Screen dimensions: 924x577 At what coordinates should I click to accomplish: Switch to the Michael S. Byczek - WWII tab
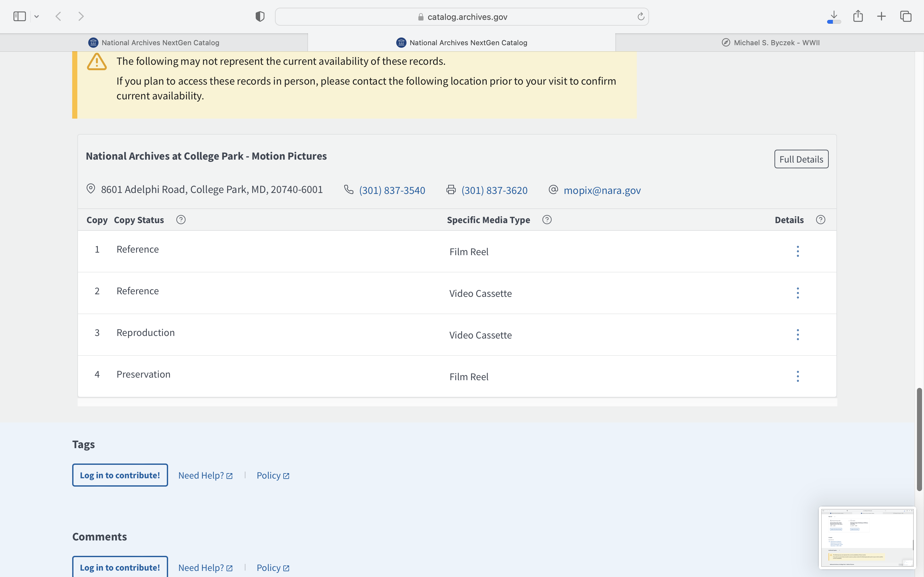coord(770,43)
